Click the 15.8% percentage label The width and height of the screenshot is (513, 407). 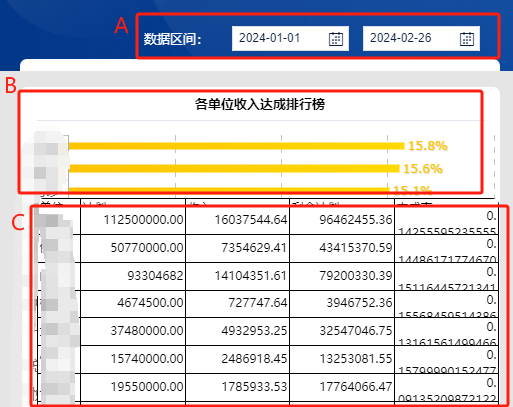(428, 146)
